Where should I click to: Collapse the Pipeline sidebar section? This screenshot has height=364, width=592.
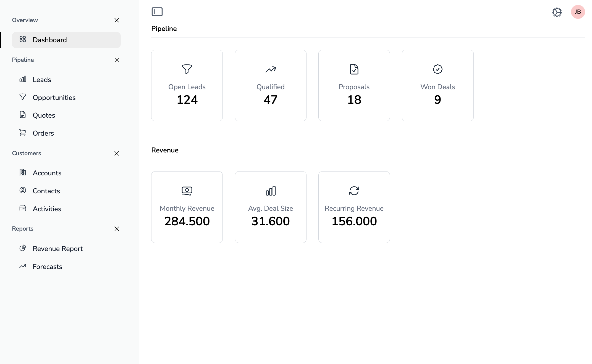pos(117,60)
